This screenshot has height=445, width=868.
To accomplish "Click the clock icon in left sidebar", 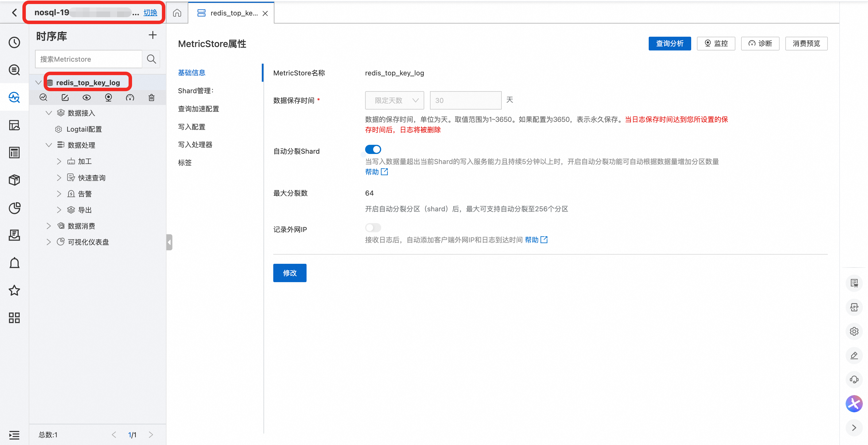I will click(14, 42).
